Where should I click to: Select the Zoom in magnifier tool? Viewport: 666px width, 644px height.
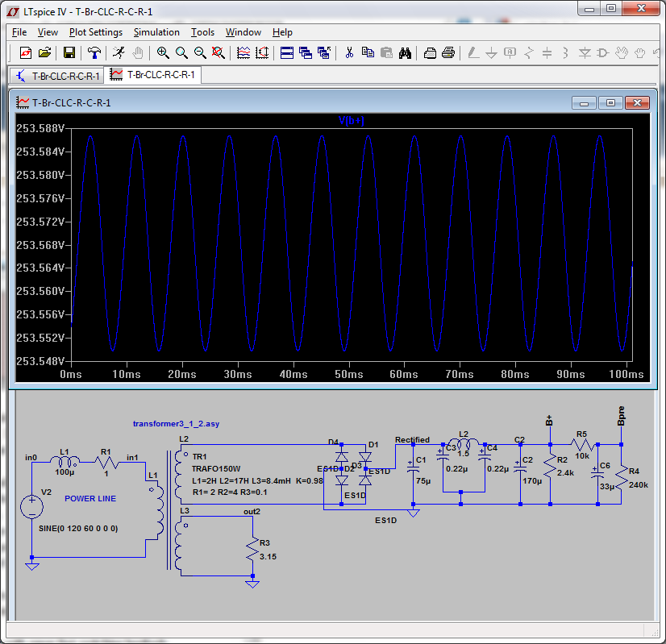tap(160, 53)
